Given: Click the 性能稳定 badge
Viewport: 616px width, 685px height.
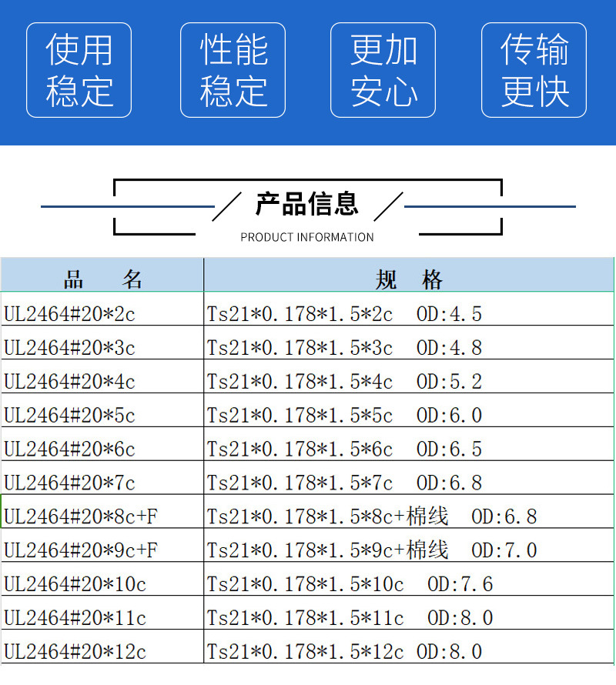Looking at the screenshot, I should [233, 70].
